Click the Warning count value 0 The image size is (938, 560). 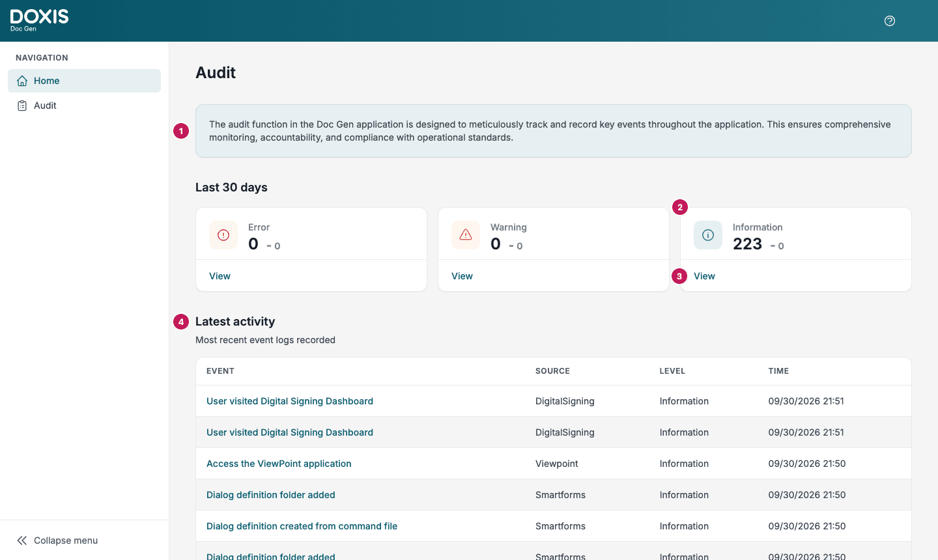(x=496, y=244)
